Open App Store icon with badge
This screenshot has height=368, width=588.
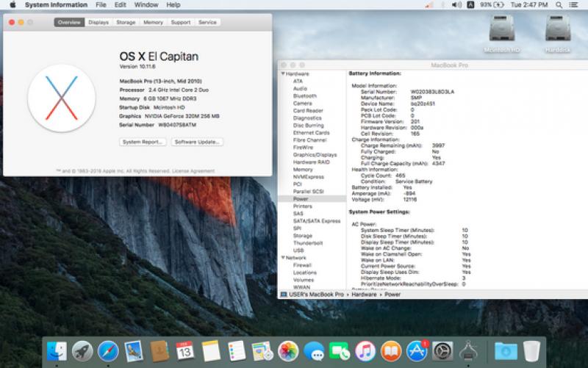pyautogui.click(x=417, y=351)
